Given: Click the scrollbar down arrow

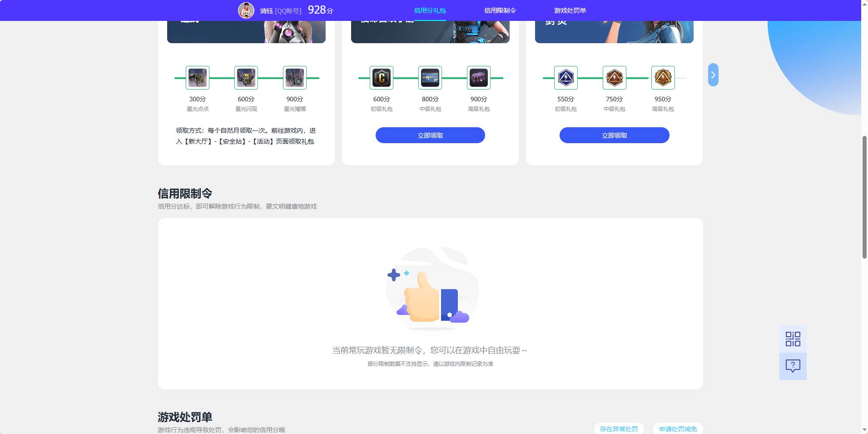Looking at the screenshot, I should [864, 430].
